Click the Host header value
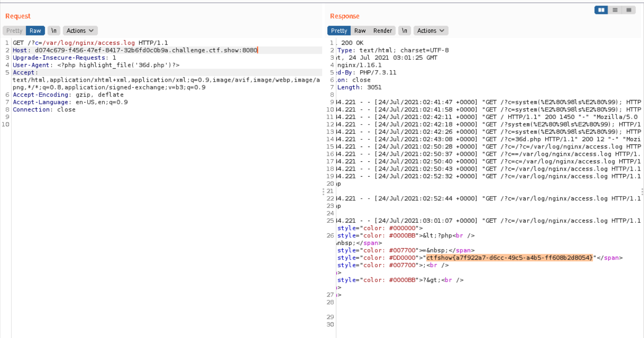This screenshot has height=338, width=644. pyautogui.click(x=146, y=50)
